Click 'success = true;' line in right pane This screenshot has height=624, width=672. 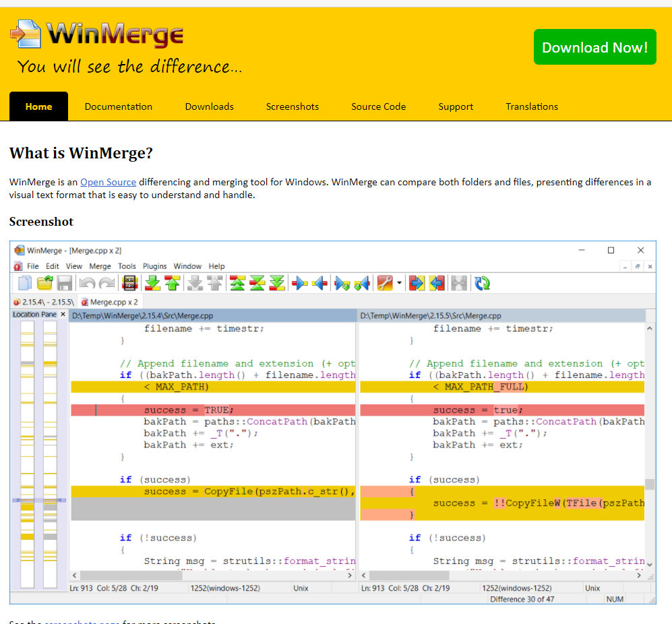(502, 410)
